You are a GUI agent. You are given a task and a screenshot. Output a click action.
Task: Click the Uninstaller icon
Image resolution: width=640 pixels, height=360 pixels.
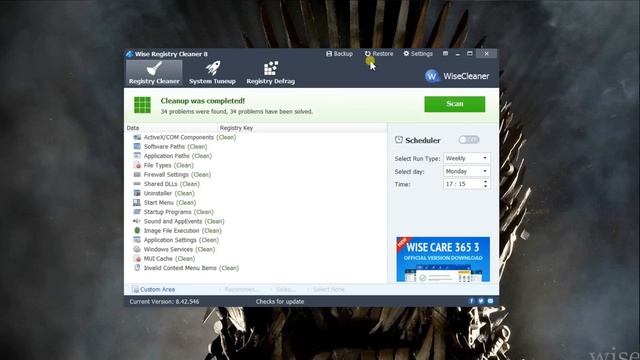coord(137,193)
